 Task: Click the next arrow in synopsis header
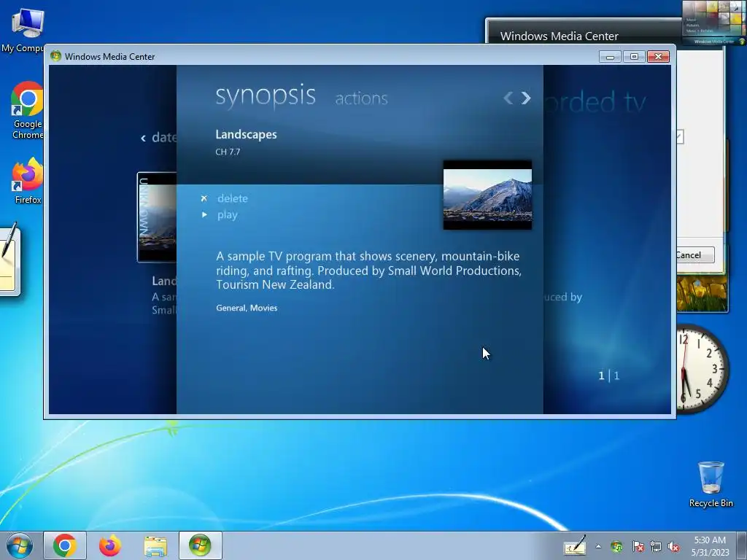(526, 98)
